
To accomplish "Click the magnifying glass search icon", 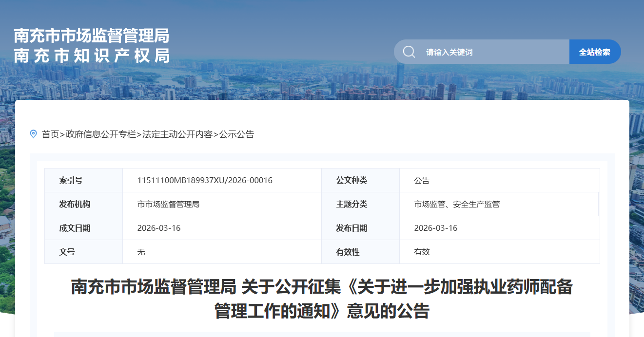I will point(409,52).
